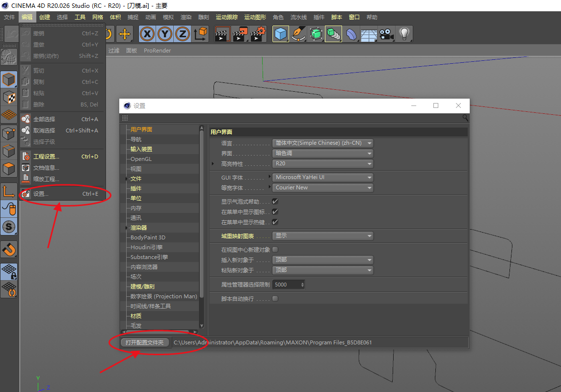
Task: Enable create new object at view center
Action: pos(275,249)
